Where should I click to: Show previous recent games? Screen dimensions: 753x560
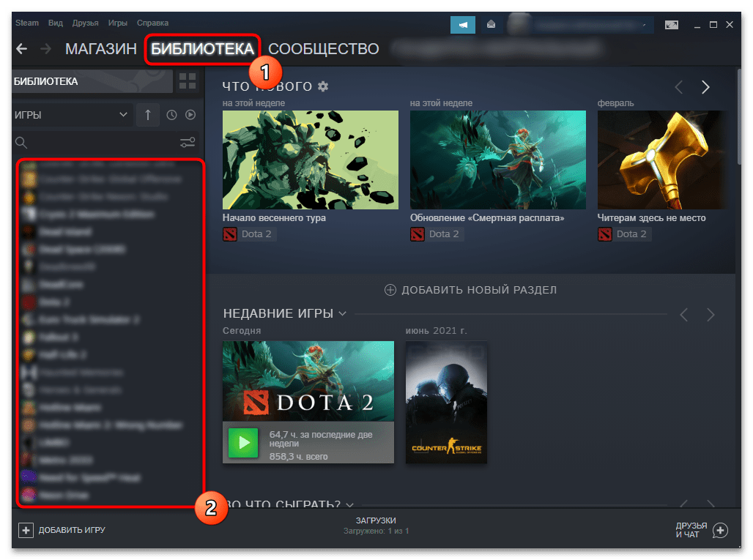point(684,315)
